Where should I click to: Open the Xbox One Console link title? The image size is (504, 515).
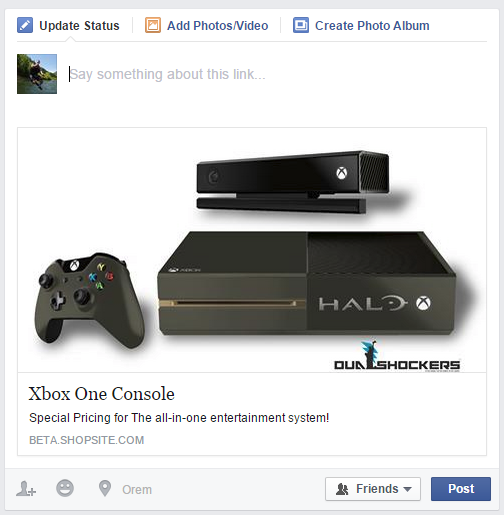point(101,394)
